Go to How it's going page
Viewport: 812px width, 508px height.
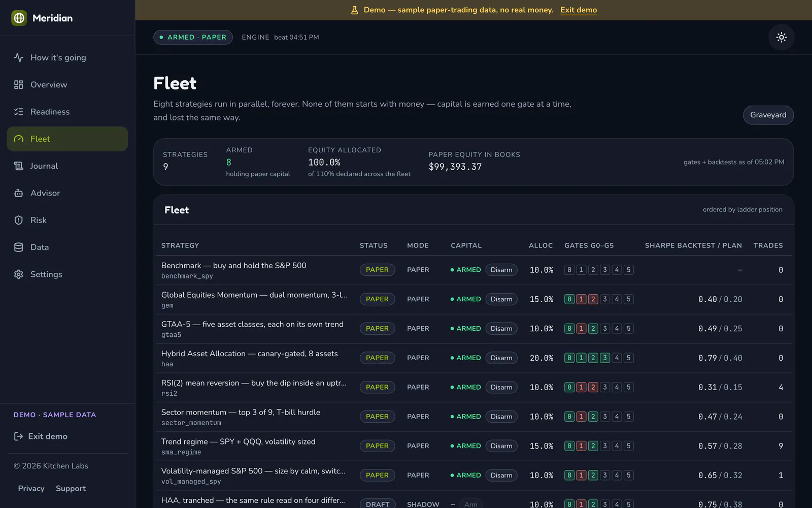67,57
